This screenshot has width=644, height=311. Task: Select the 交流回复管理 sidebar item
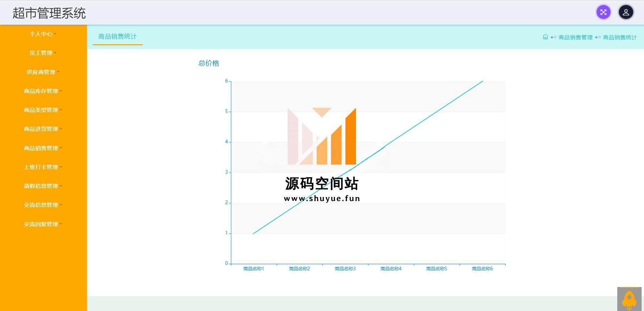point(43,224)
